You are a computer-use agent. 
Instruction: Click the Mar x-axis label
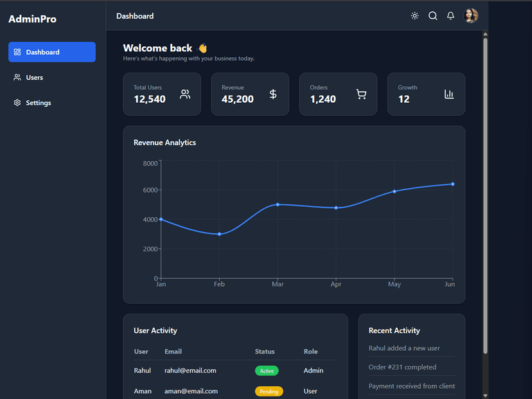tap(278, 285)
